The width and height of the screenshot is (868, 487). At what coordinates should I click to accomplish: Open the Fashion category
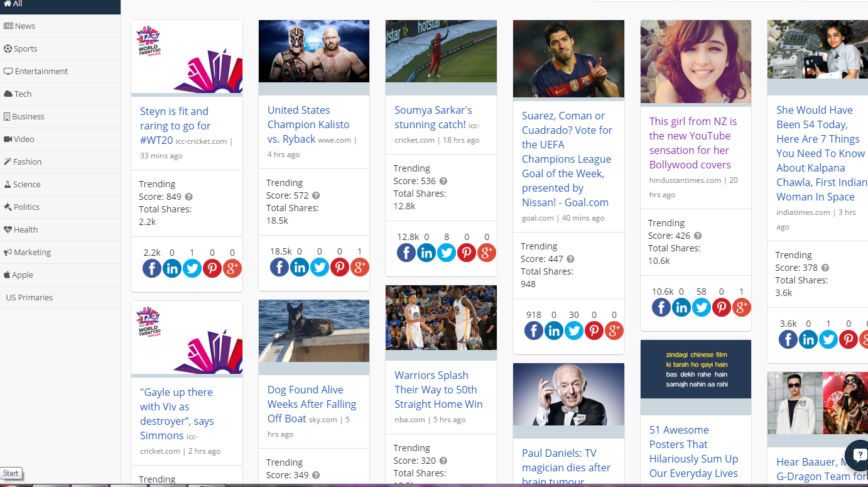point(60,161)
